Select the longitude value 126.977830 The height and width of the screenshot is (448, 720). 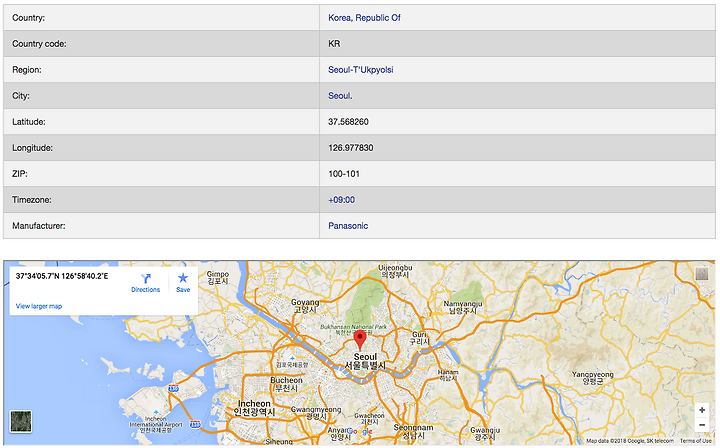tap(351, 148)
